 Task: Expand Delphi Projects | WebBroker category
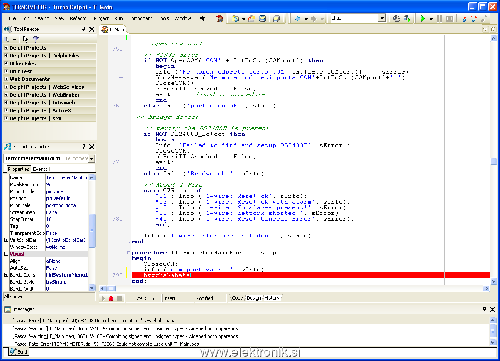(6, 95)
